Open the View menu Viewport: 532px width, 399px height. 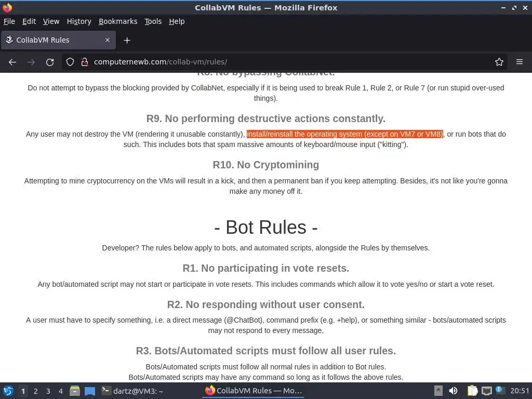tap(51, 21)
